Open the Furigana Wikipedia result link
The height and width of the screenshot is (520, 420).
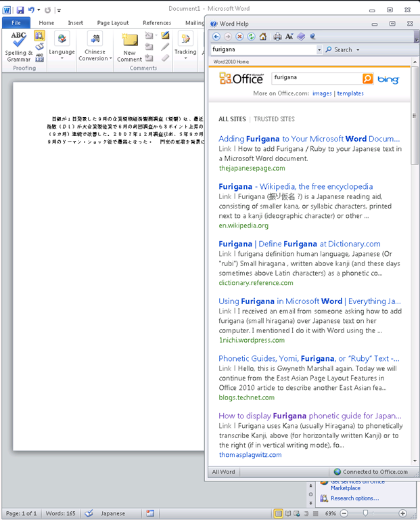296,186
